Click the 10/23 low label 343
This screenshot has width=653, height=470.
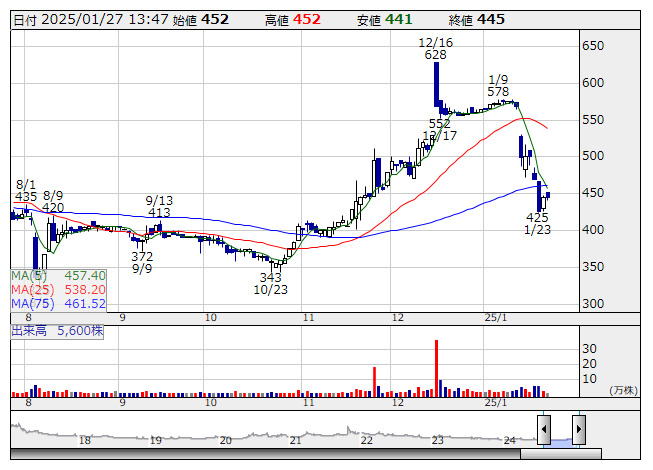point(270,277)
